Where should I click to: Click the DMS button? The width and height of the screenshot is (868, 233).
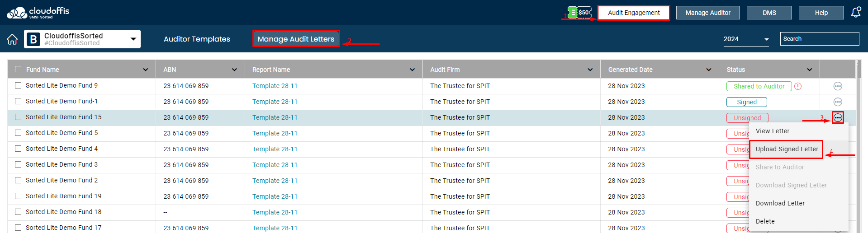click(x=769, y=13)
